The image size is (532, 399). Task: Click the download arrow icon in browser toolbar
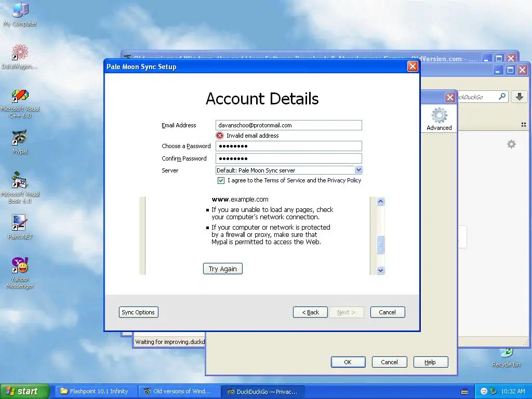click(519, 97)
